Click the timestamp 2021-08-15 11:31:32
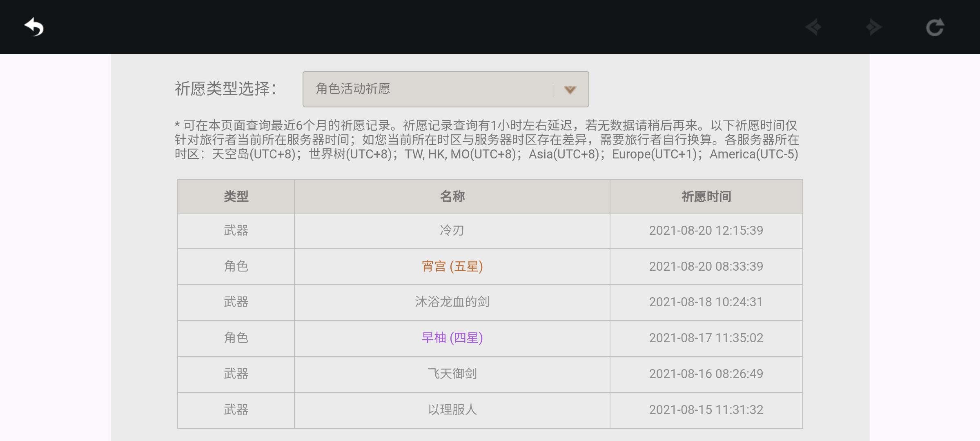980x441 pixels. (x=706, y=410)
